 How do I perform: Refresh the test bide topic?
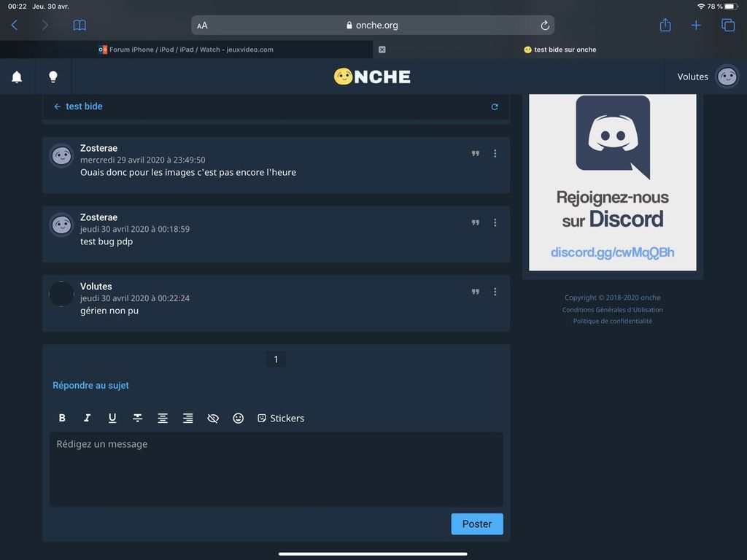tap(495, 106)
